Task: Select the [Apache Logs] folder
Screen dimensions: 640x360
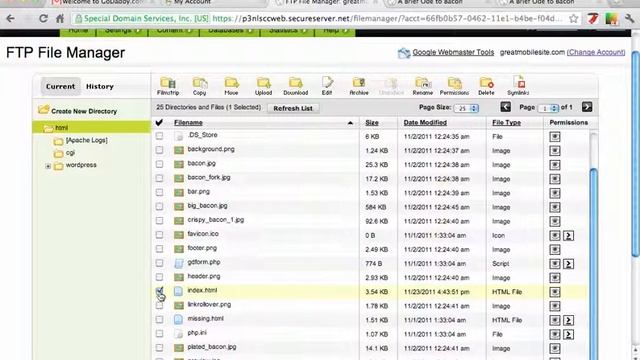Action: point(87,140)
